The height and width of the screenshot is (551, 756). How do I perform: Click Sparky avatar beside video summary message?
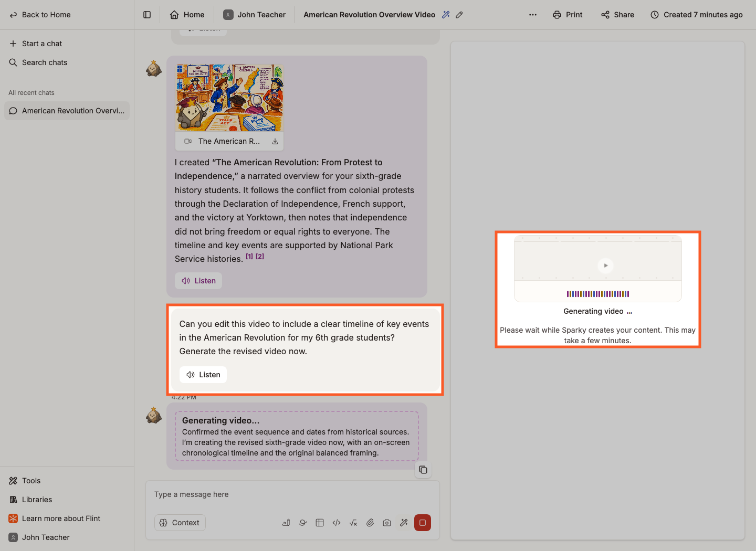pos(154,68)
